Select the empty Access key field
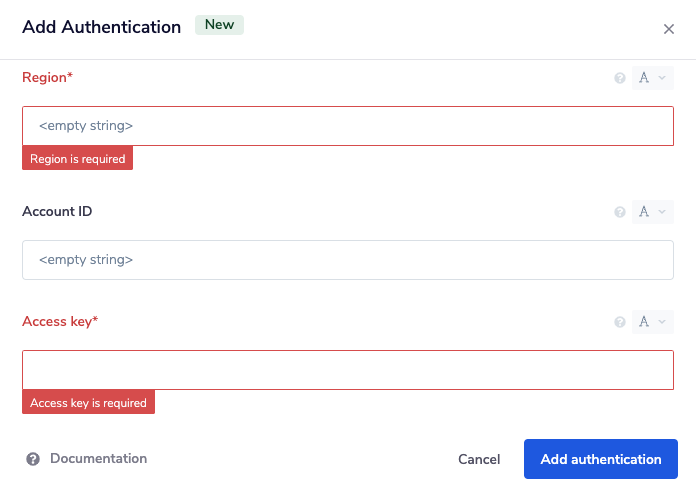Image resolution: width=696 pixels, height=490 pixels. tap(347, 370)
